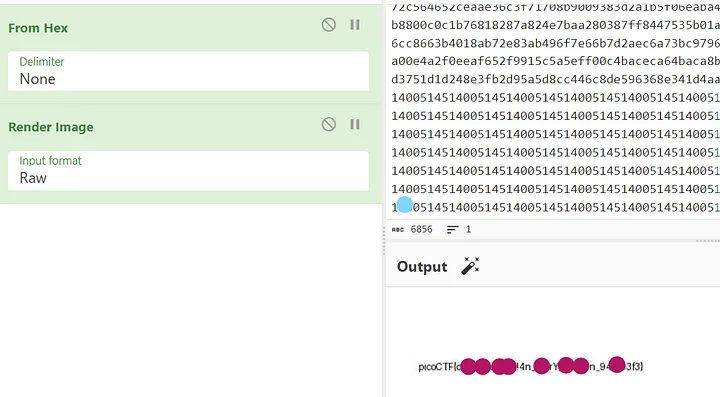The width and height of the screenshot is (720, 397).
Task: Click input line starting with d3751d1d248e
Action: click(x=556, y=79)
